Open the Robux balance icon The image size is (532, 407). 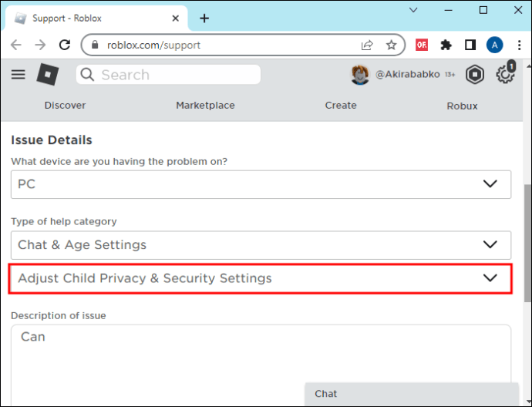tap(474, 74)
